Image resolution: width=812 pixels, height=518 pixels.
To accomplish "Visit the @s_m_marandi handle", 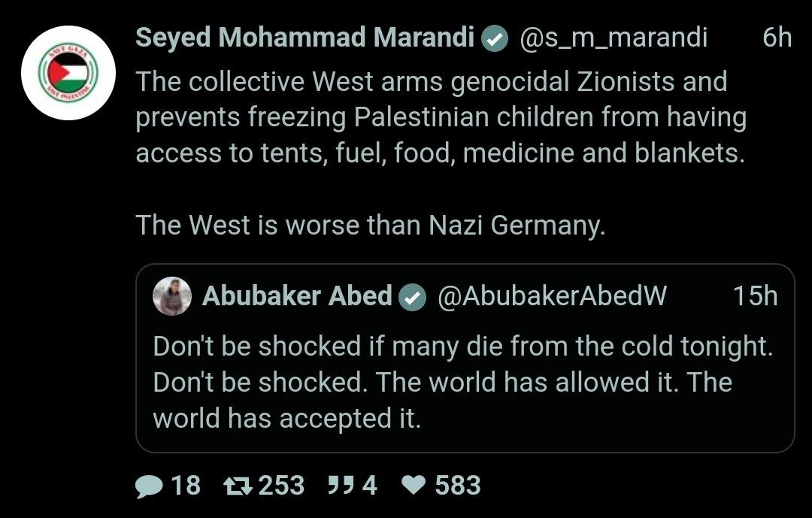I will (x=614, y=38).
